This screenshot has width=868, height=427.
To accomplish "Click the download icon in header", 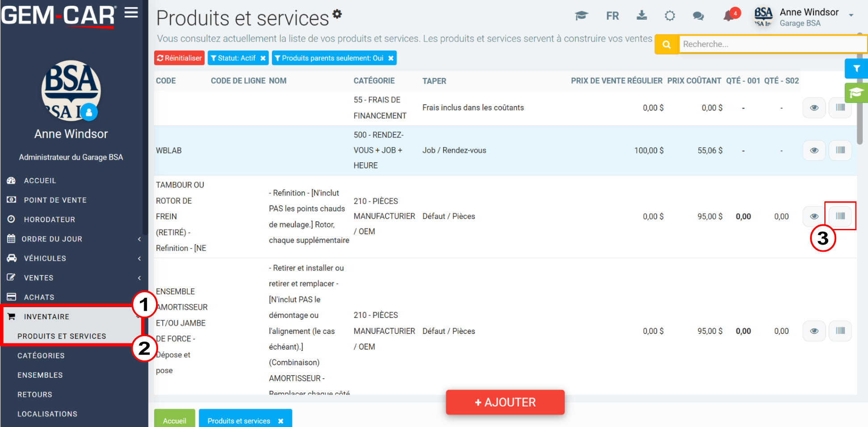I will click(x=642, y=16).
